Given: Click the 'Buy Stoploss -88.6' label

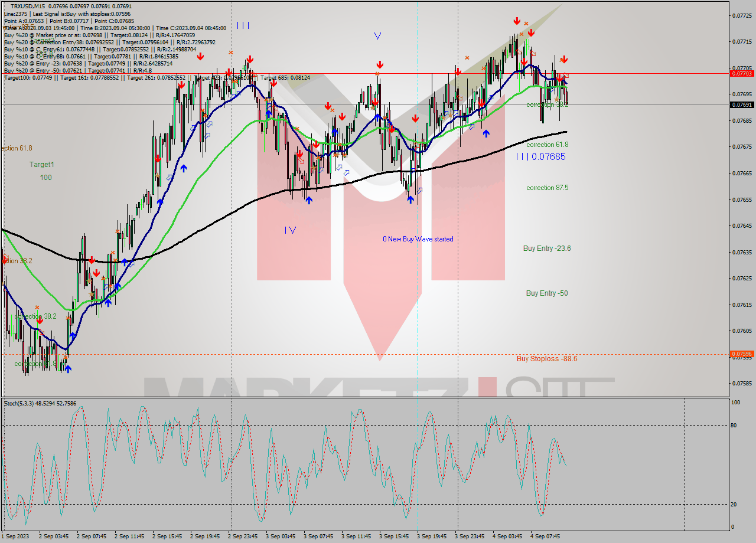Looking at the screenshot, I should 547,359.
